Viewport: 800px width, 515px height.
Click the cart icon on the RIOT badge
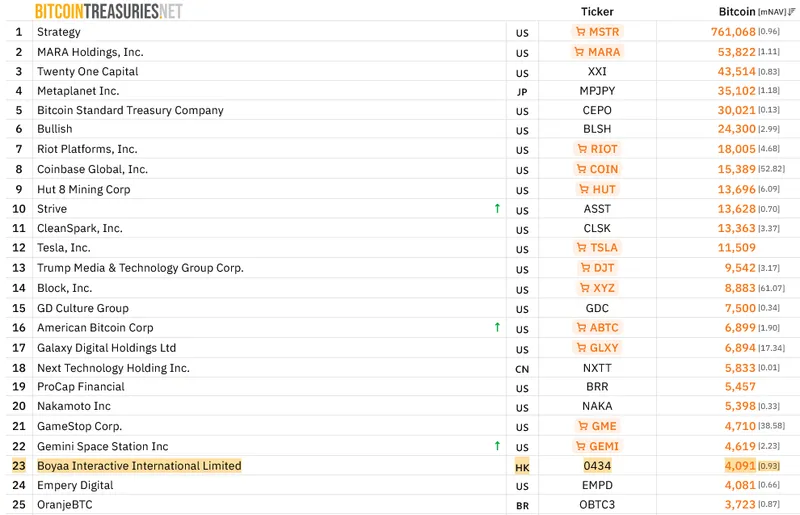pos(582,149)
